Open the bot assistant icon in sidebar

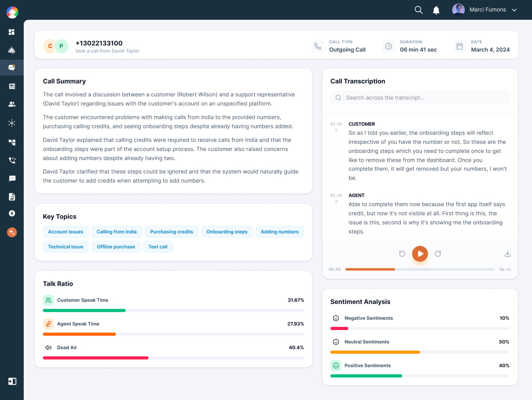pyautogui.click(x=12, y=50)
